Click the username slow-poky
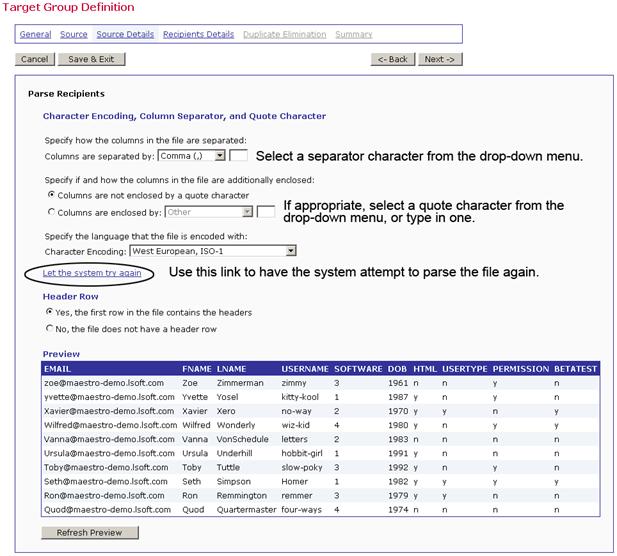This screenshot has width=617, height=556. 302,467
